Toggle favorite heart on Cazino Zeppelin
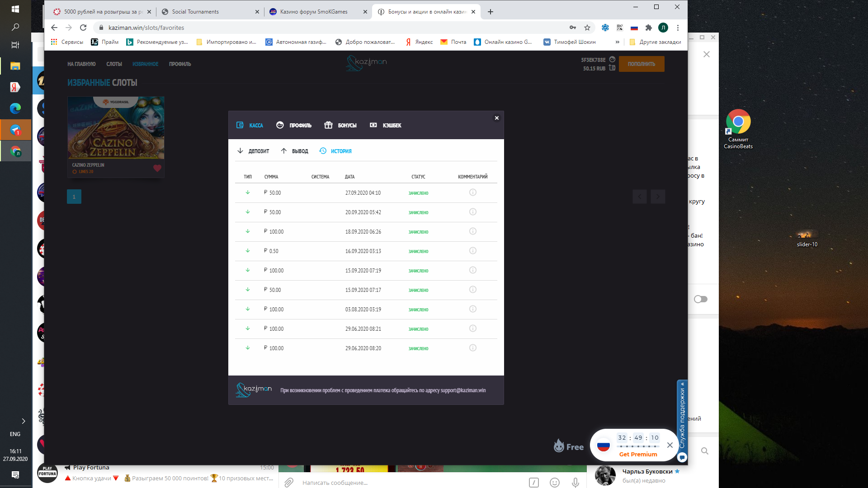 coord(157,168)
